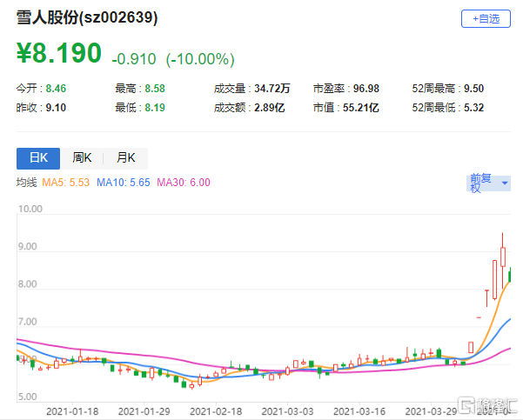
Task: Click the 2021-01-18 date axis label
Action: click(x=72, y=411)
